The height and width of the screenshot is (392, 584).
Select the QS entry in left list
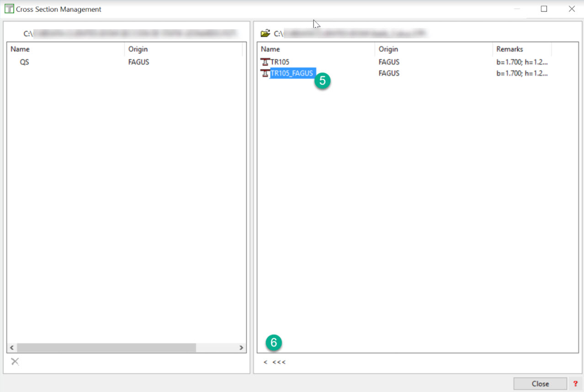coord(24,62)
